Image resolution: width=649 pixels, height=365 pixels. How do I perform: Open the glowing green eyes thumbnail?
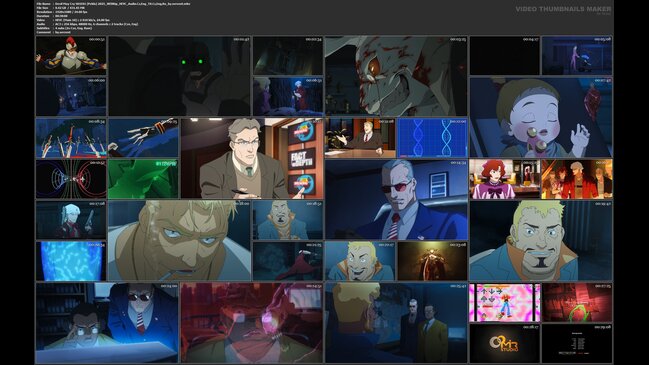(179, 76)
